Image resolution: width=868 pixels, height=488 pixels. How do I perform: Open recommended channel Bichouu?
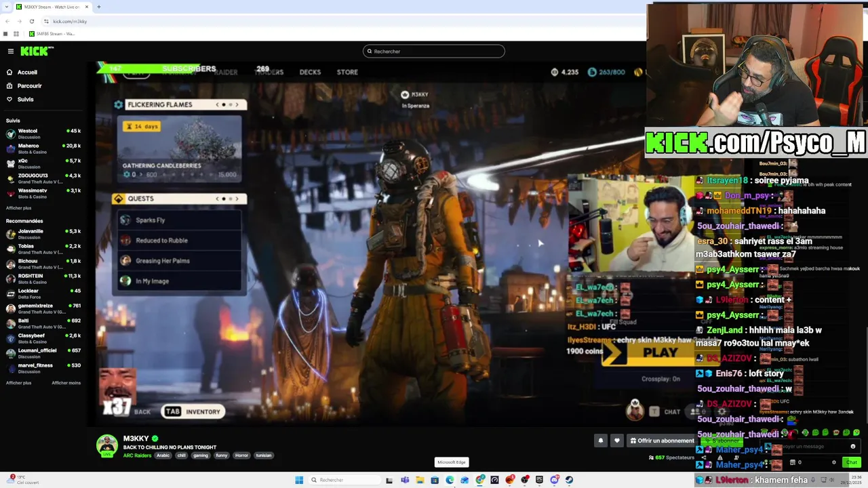(43, 263)
